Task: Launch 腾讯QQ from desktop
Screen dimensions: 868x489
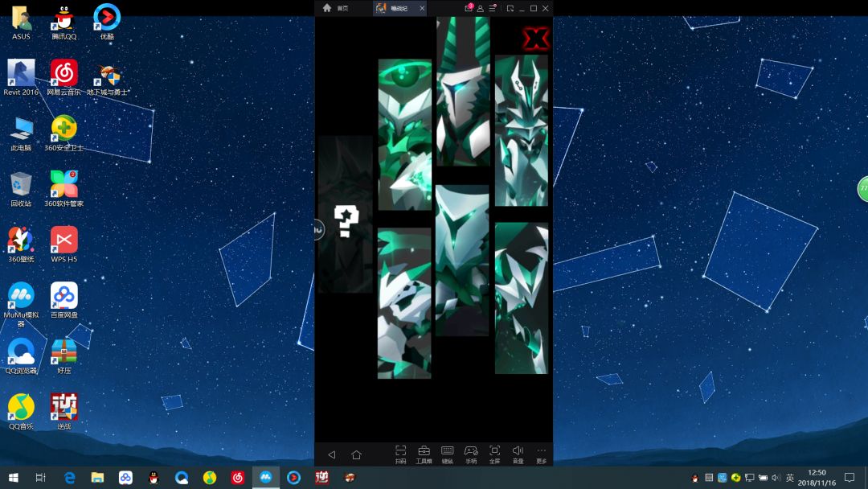Action: 63,23
